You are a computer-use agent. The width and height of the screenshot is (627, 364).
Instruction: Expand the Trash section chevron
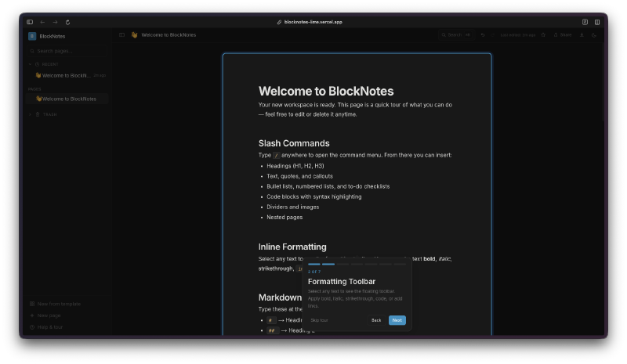pyautogui.click(x=30, y=114)
